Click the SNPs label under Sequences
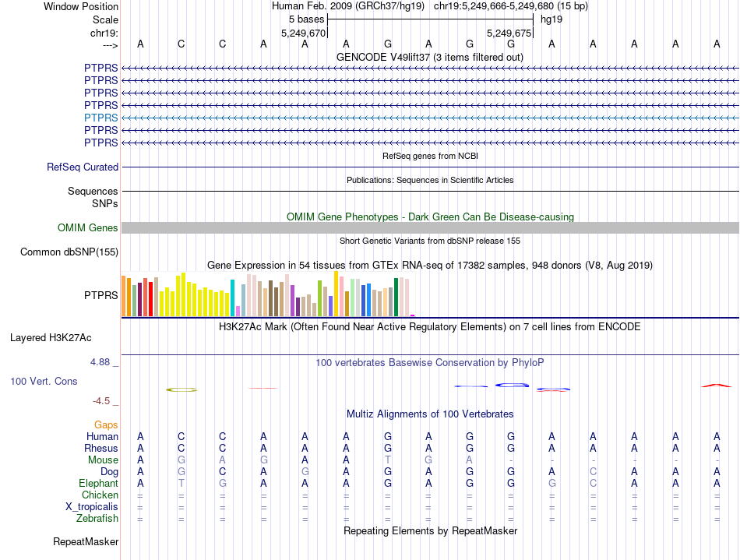Viewport: 740px width, 560px height. point(105,203)
